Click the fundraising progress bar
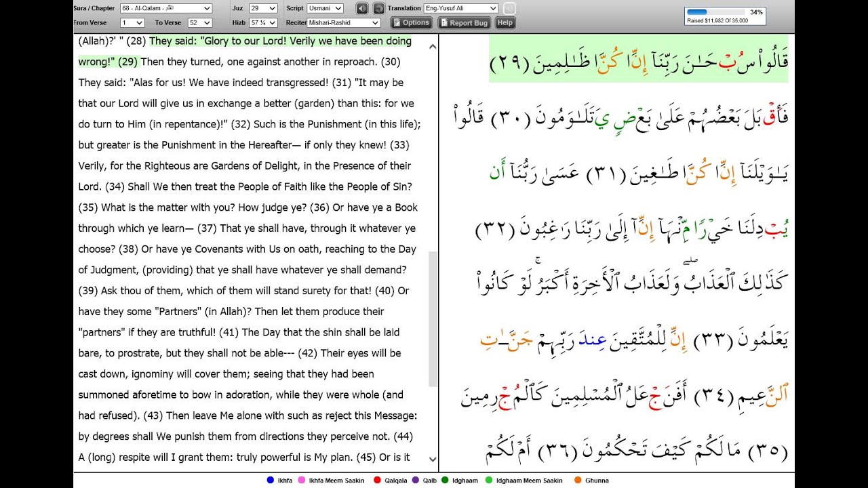Image resolution: width=868 pixels, height=488 pixels. (x=715, y=12)
